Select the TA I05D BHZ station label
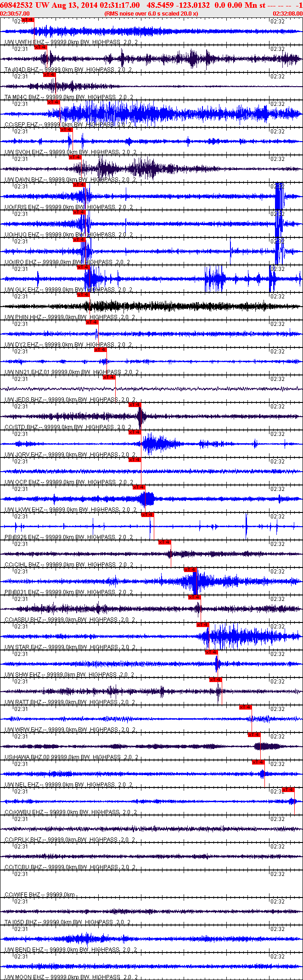The height and width of the screenshot is (980, 303). [67, 922]
